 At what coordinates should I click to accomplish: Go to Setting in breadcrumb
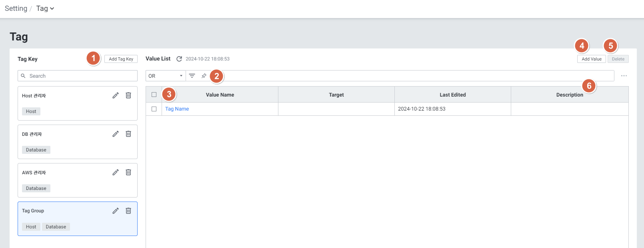16,8
